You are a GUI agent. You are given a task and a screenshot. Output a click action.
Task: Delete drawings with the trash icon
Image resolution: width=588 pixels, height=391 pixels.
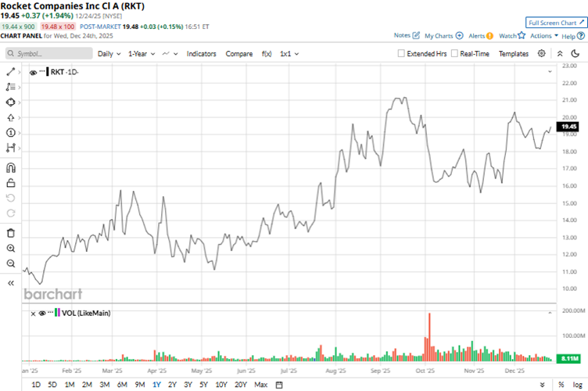click(x=11, y=233)
